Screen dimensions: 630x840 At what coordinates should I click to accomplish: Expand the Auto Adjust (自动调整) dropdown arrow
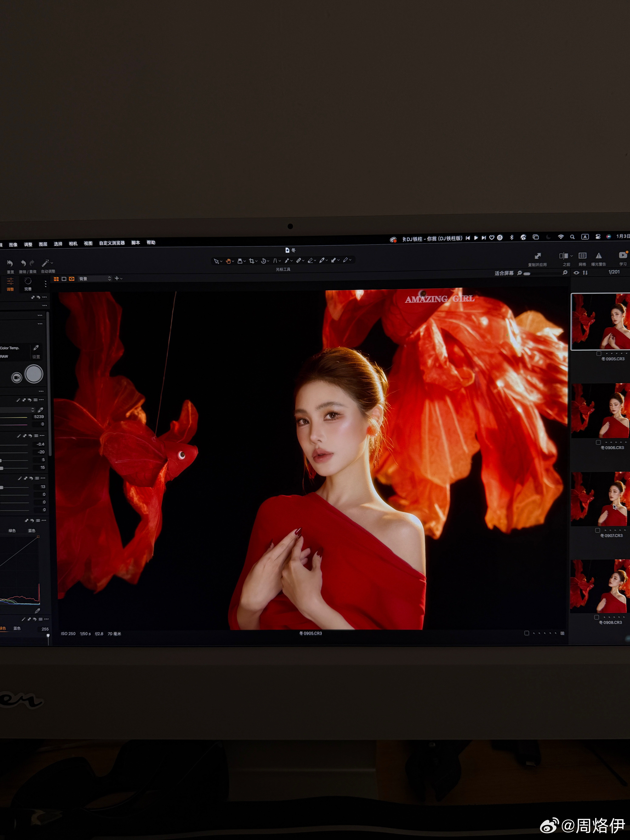pyautogui.click(x=52, y=263)
